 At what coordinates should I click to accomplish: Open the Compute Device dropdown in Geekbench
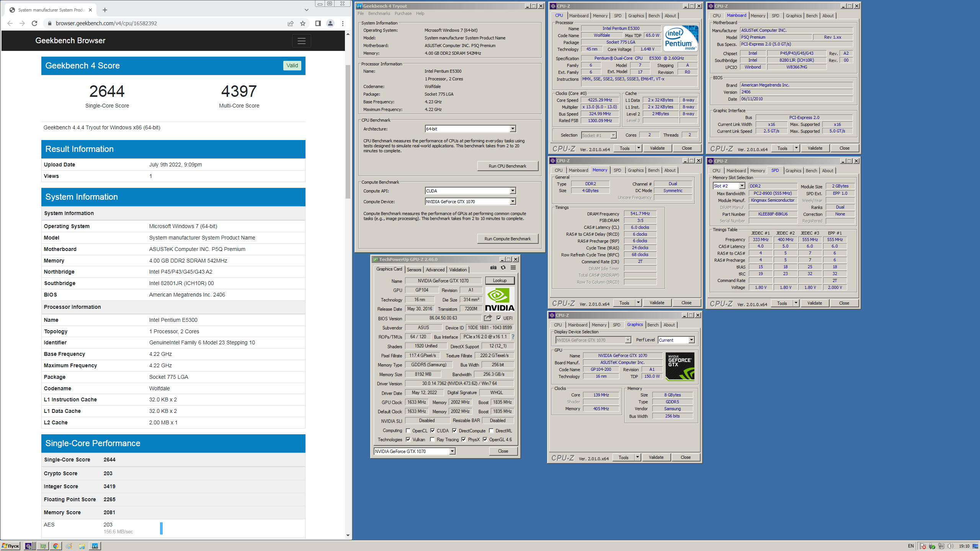[x=470, y=202]
